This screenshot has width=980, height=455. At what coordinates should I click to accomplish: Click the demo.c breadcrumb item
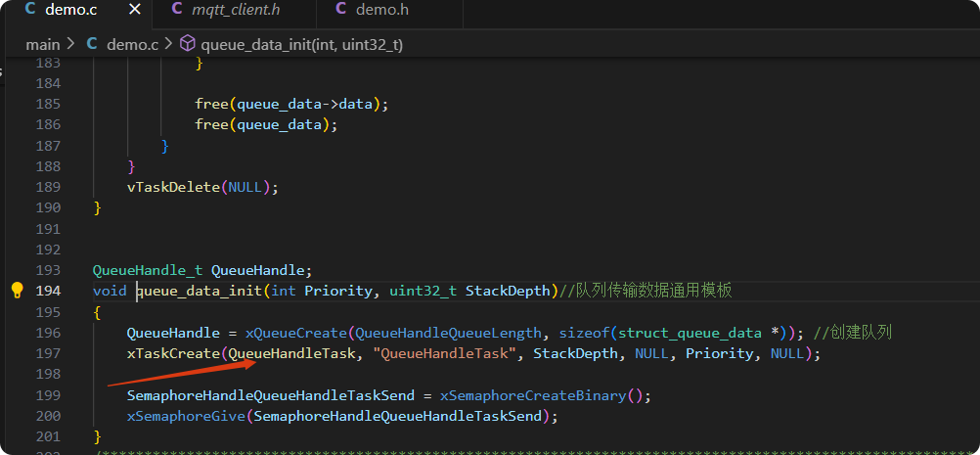(x=132, y=44)
